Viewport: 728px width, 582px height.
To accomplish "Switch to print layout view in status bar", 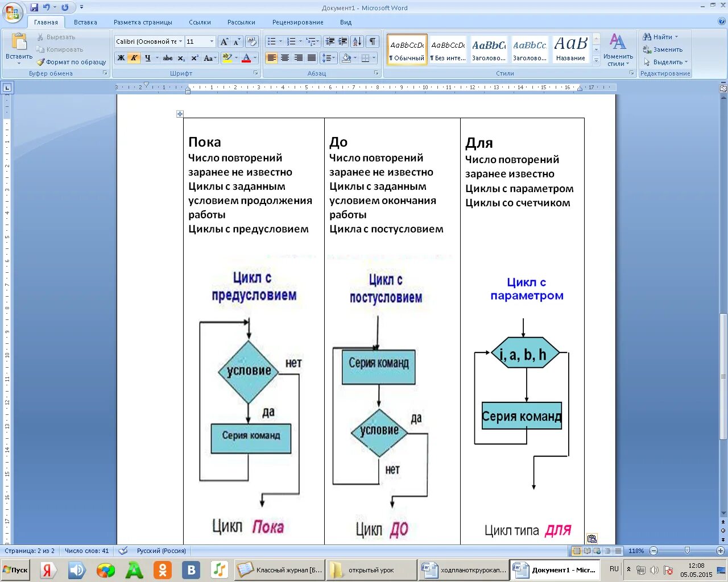I will click(x=577, y=551).
